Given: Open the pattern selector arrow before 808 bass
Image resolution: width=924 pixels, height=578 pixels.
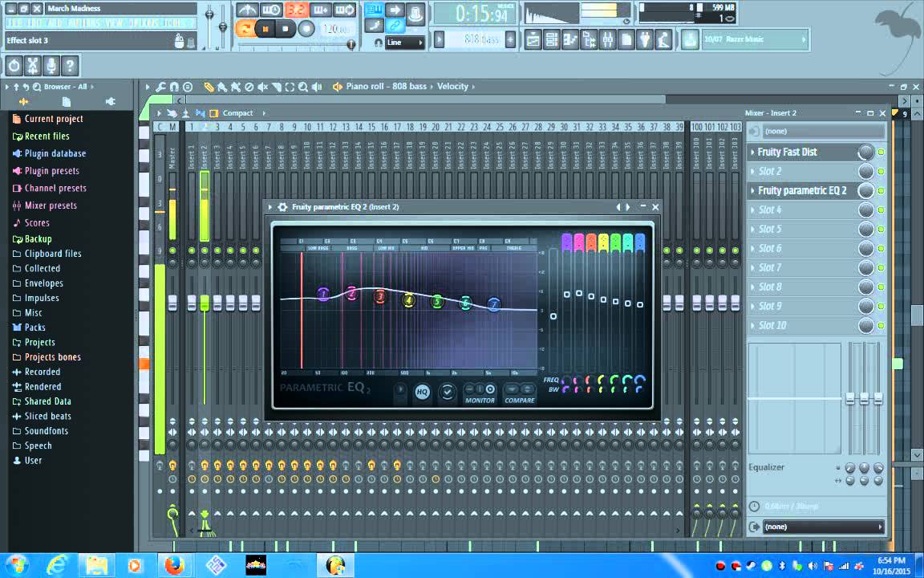Looking at the screenshot, I should (439, 39).
